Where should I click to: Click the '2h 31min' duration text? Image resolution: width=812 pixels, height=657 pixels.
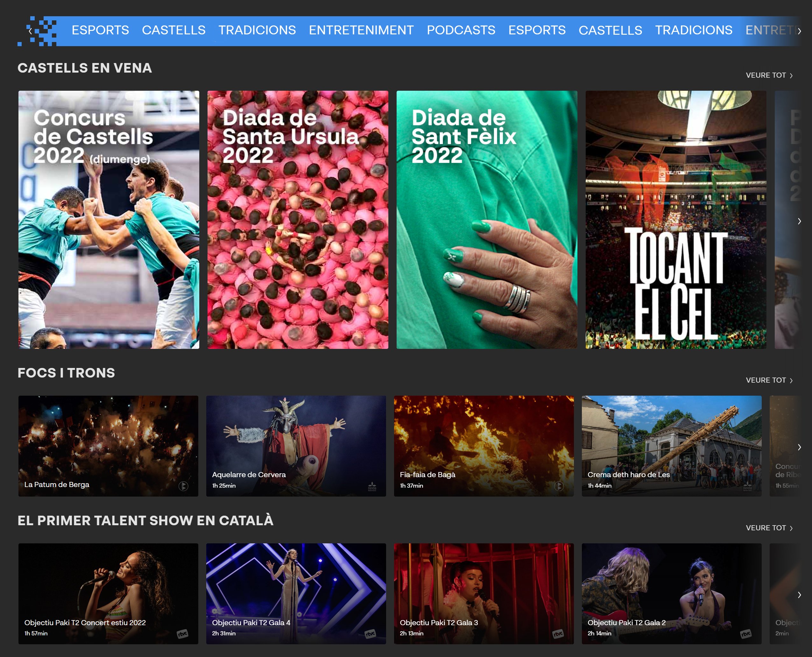(x=224, y=633)
